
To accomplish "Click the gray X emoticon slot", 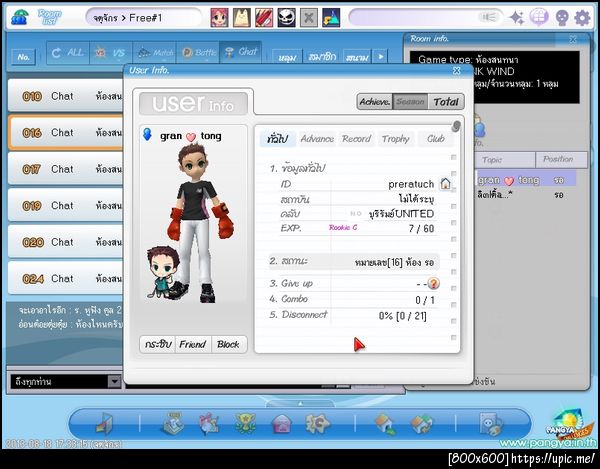I will 308,18.
